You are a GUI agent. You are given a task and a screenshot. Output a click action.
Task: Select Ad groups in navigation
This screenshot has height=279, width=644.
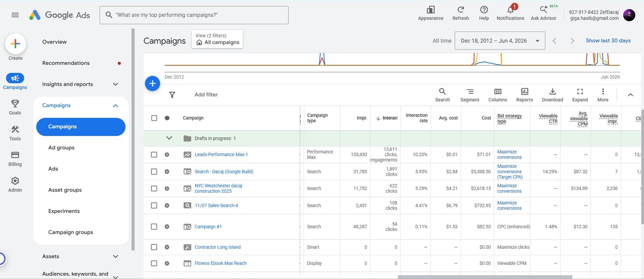point(61,148)
